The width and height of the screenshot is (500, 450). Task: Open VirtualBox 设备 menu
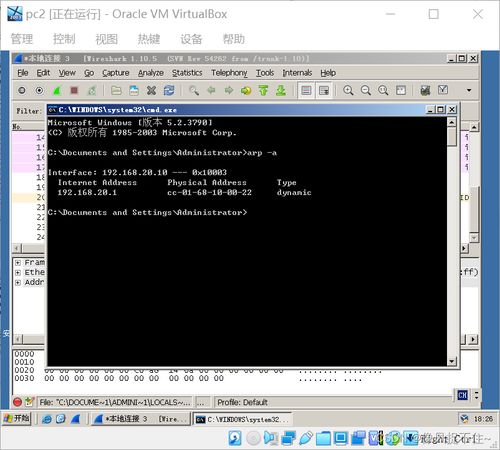(x=191, y=39)
